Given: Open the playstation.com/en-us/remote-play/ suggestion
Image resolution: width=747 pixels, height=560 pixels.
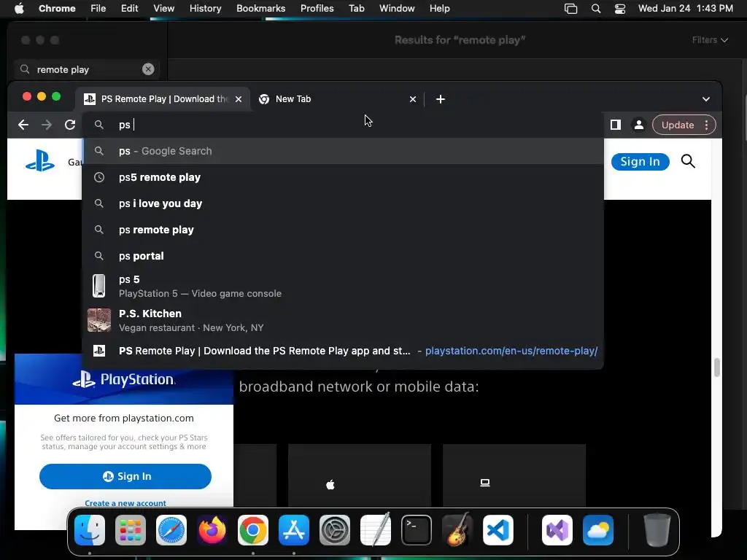Looking at the screenshot, I should pyautogui.click(x=343, y=351).
